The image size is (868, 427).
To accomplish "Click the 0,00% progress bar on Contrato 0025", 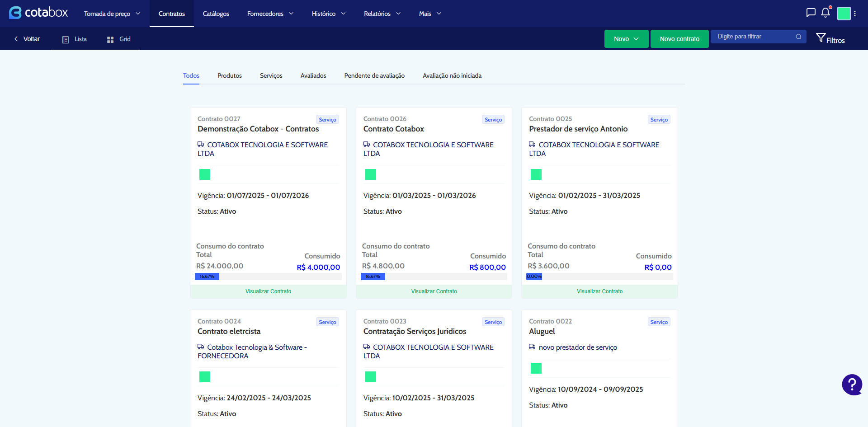I will (x=599, y=277).
